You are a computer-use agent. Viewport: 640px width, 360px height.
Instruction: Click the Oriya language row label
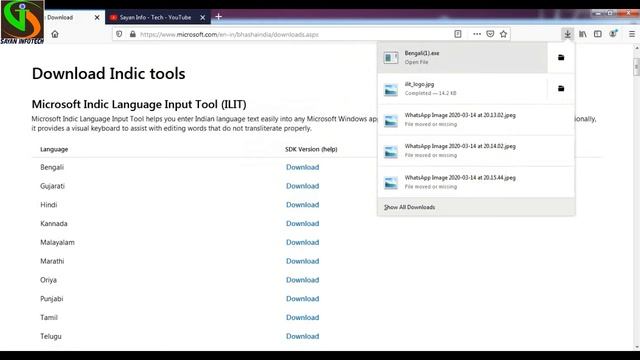click(48, 280)
